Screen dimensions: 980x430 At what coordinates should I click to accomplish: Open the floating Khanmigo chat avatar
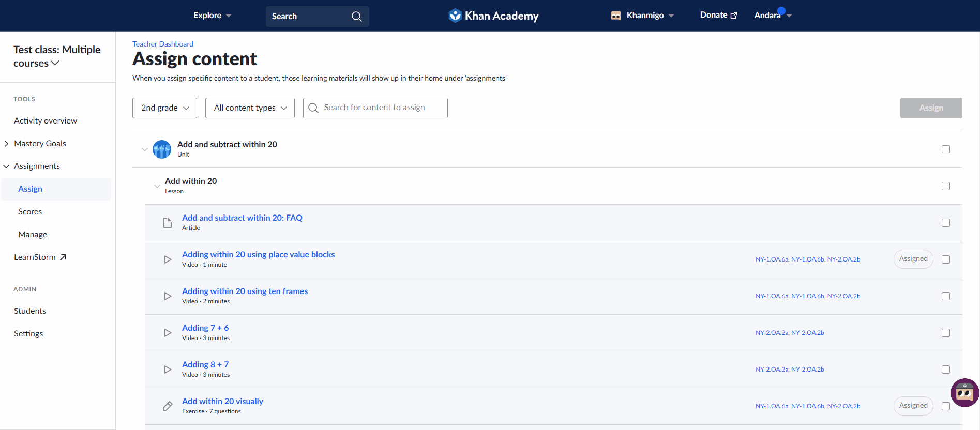tap(964, 393)
